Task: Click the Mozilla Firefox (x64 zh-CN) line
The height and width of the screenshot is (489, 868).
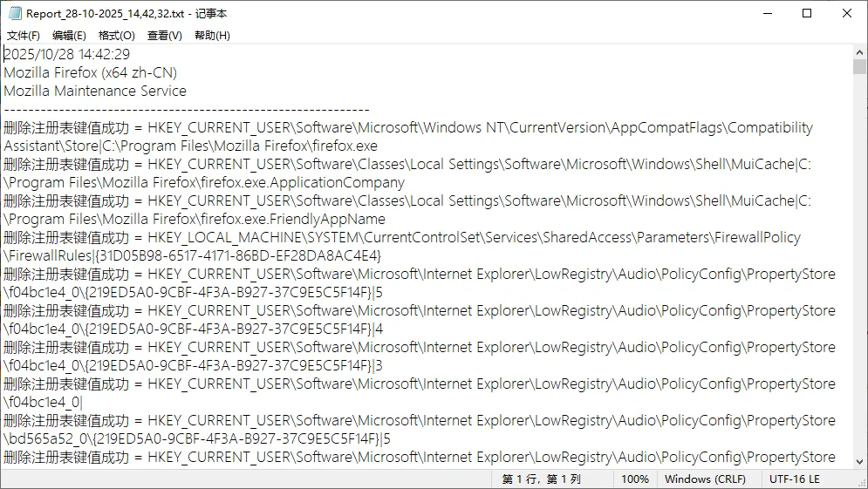Action: pos(90,72)
